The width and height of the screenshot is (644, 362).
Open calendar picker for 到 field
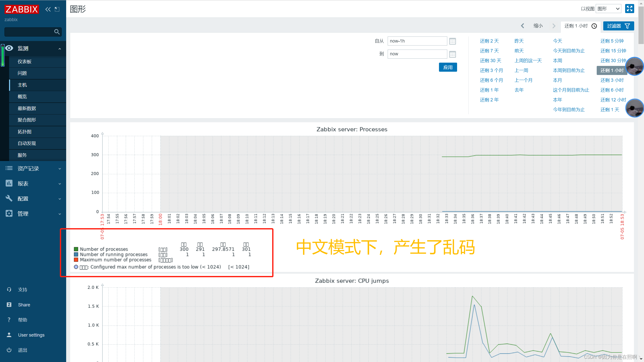[x=452, y=54]
